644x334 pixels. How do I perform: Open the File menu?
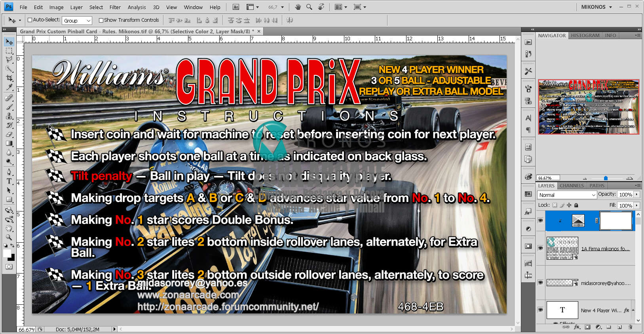[x=23, y=7]
